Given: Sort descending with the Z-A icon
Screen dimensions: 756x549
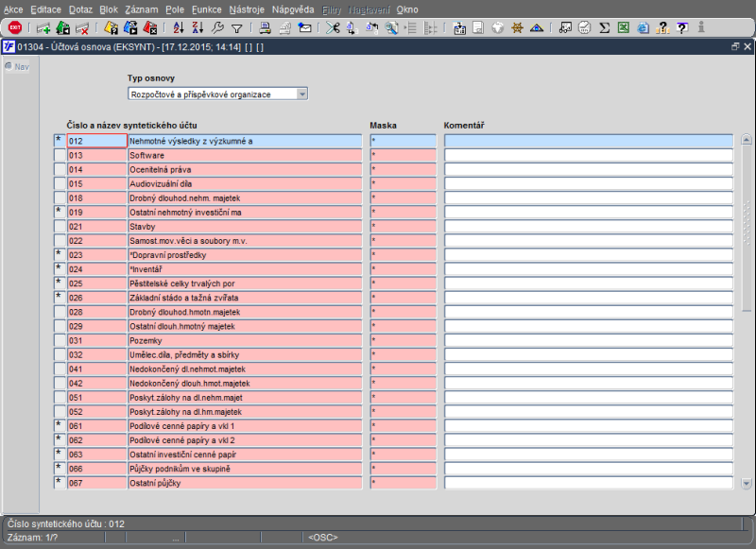Looking at the screenshot, I should point(198,28).
